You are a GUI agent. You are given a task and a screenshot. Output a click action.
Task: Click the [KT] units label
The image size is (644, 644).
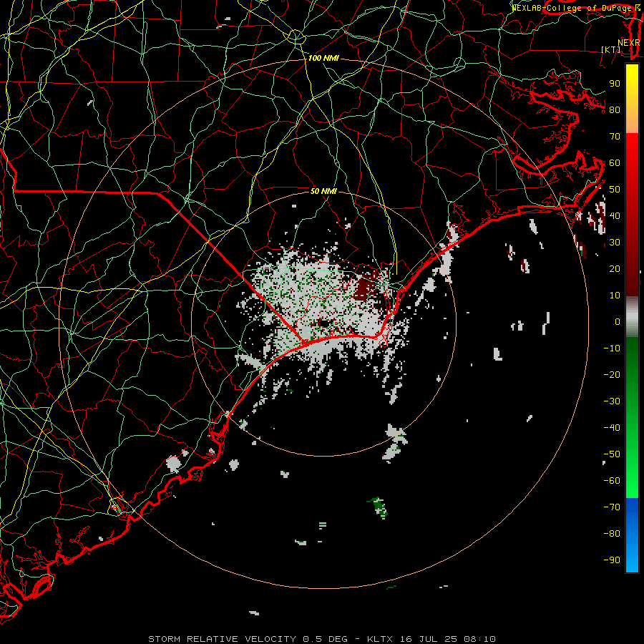[611, 49]
